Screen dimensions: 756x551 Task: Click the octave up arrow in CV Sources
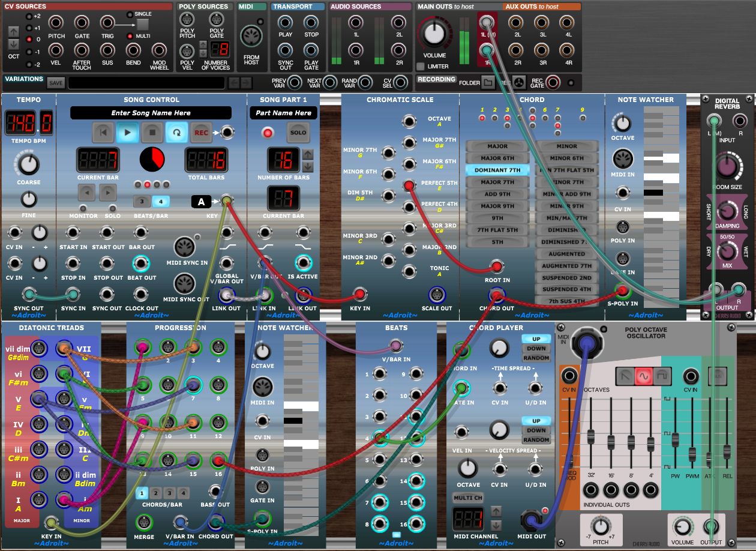[13, 31]
